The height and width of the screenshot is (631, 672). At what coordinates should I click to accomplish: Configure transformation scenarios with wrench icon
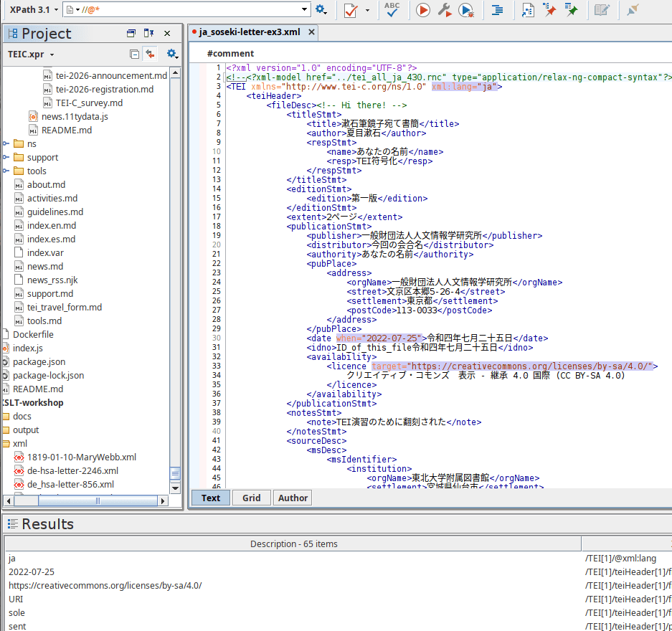coord(445,10)
